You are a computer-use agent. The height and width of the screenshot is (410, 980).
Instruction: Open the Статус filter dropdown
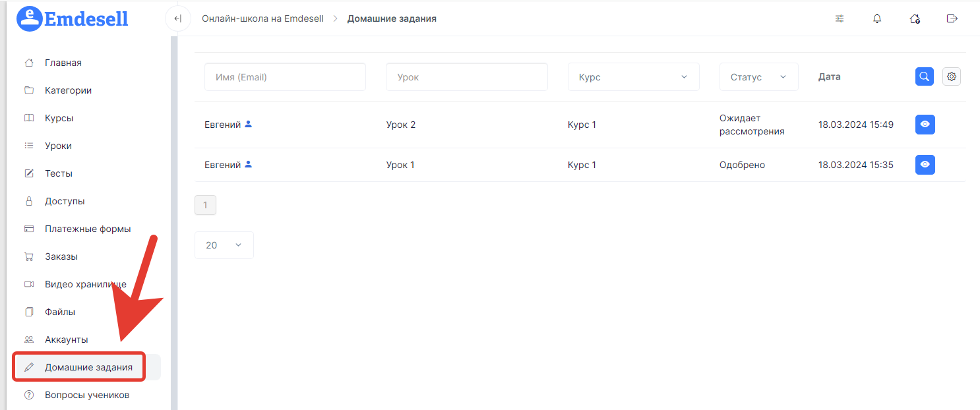(758, 76)
